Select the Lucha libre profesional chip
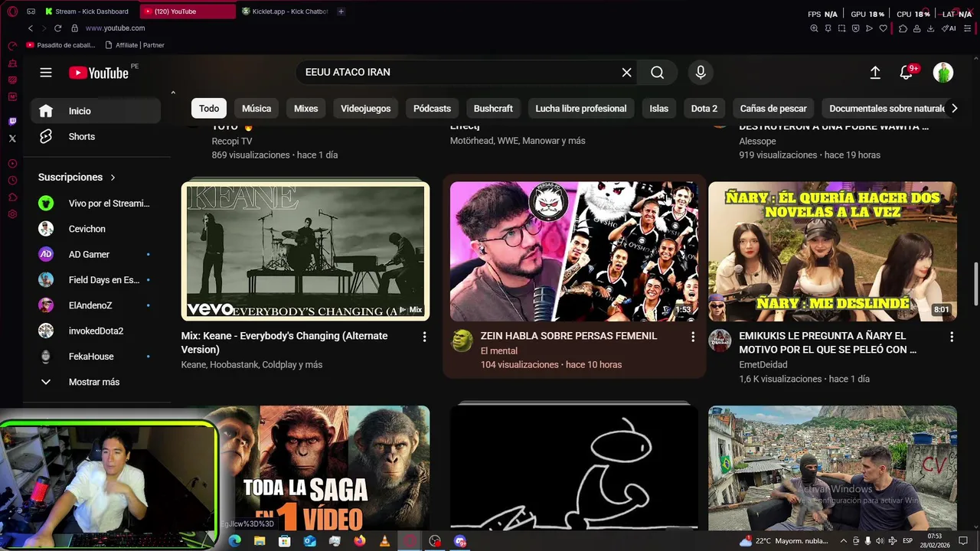Screen dimensions: 980x551 [580, 109]
